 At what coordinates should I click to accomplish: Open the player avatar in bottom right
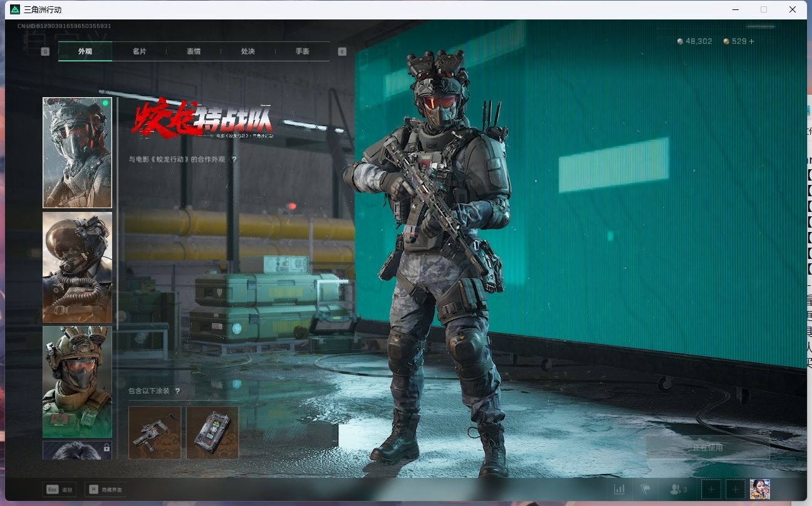pos(759,489)
